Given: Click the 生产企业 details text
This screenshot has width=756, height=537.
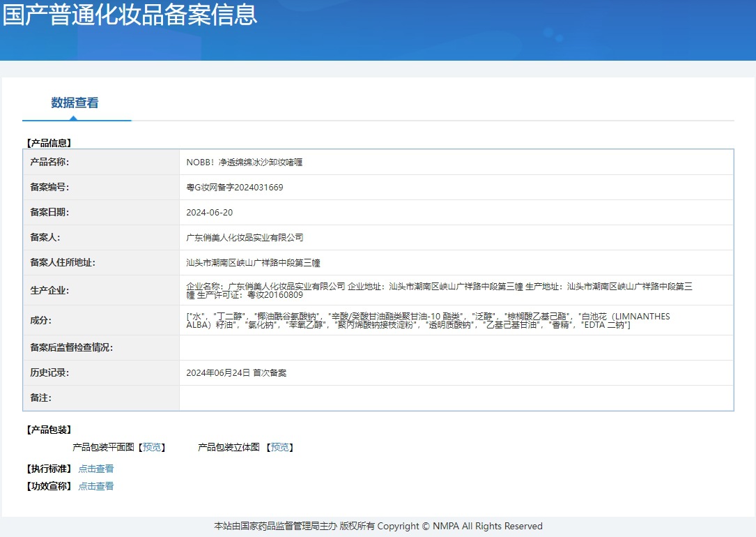Looking at the screenshot, I should [439, 290].
